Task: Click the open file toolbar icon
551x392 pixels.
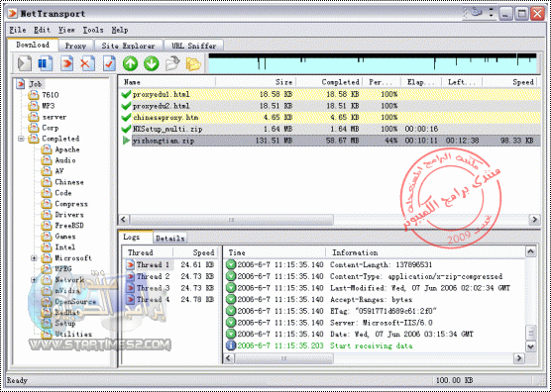Action: (172, 64)
